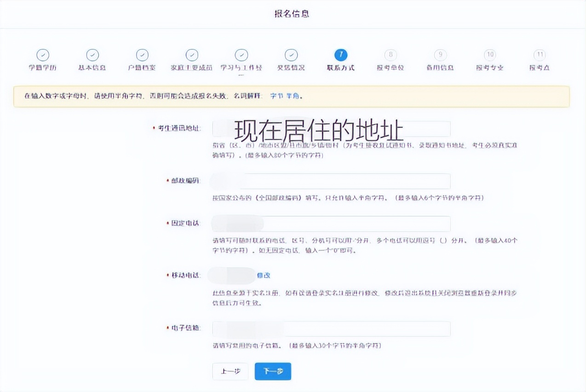Select the 学籍学历 step icon
Viewport: 586px width, 392px height.
coord(42,54)
